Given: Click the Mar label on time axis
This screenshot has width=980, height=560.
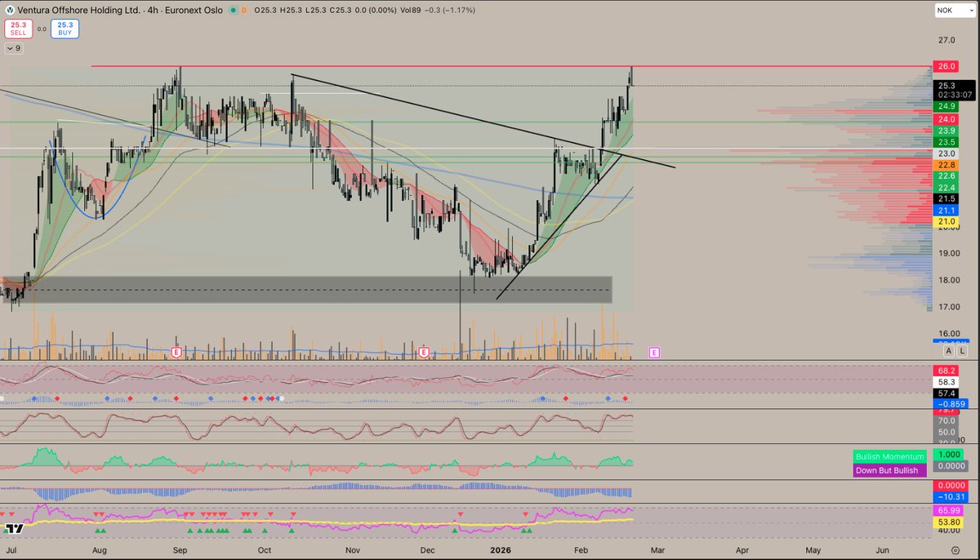Looking at the screenshot, I should (x=657, y=550).
